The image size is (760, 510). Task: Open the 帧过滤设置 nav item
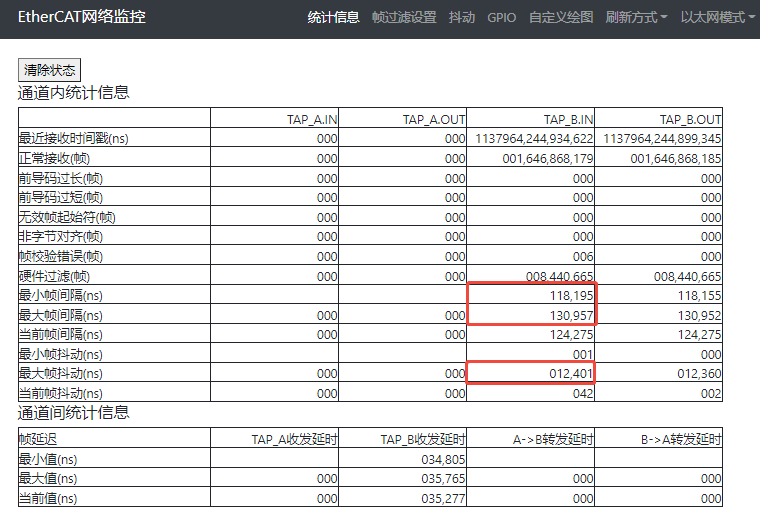point(404,17)
